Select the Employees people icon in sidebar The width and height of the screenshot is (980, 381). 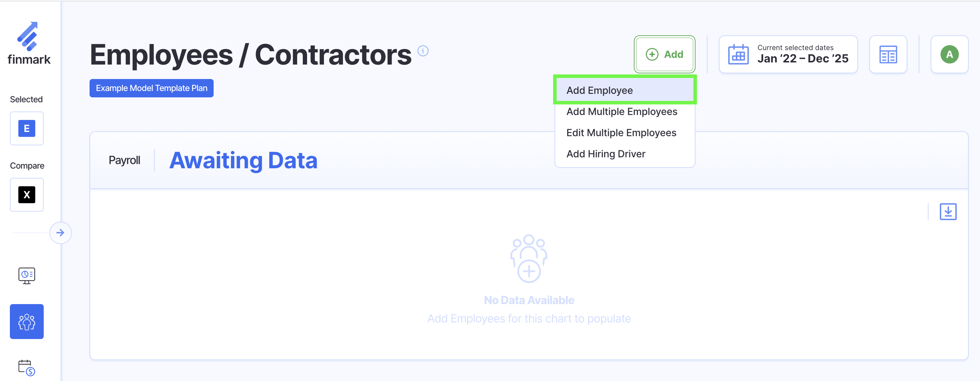click(x=27, y=322)
